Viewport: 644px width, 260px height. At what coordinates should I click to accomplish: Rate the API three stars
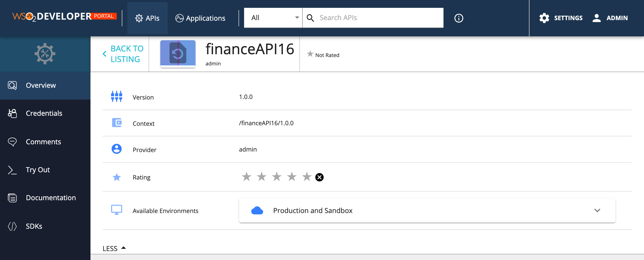(277, 177)
